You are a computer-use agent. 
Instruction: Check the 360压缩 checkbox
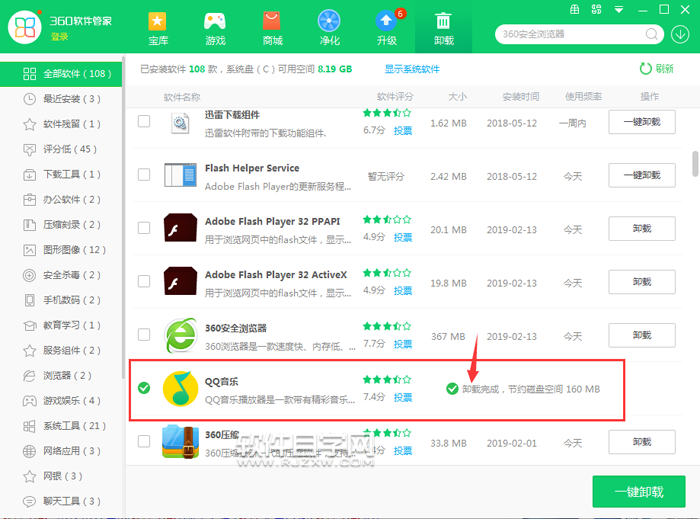click(144, 441)
